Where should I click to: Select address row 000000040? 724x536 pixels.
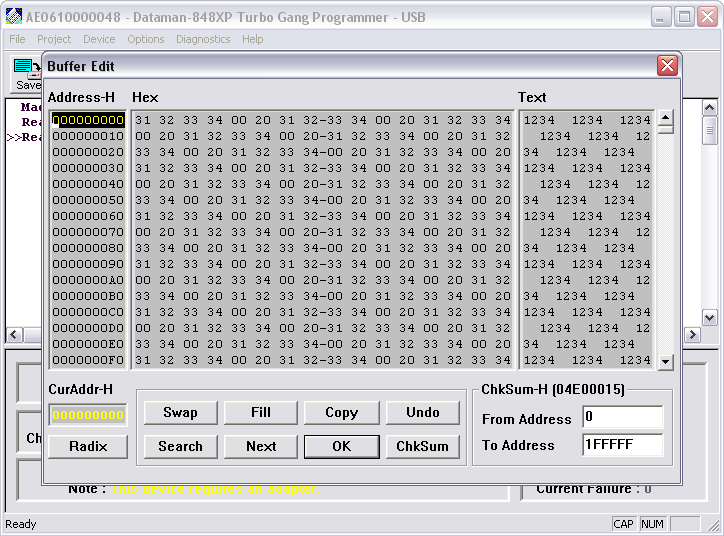(88, 184)
